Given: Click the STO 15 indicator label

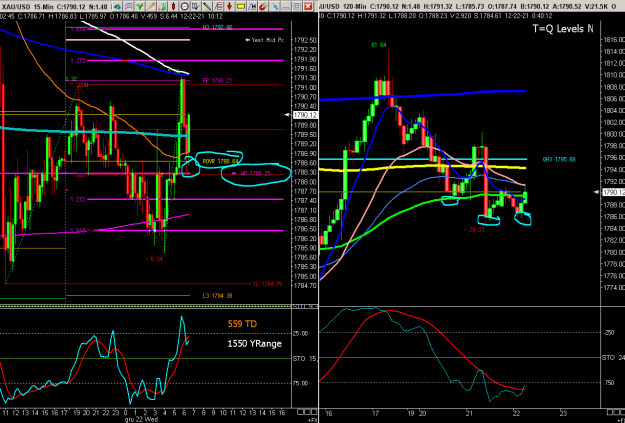Looking at the screenshot, I should tap(305, 358).
